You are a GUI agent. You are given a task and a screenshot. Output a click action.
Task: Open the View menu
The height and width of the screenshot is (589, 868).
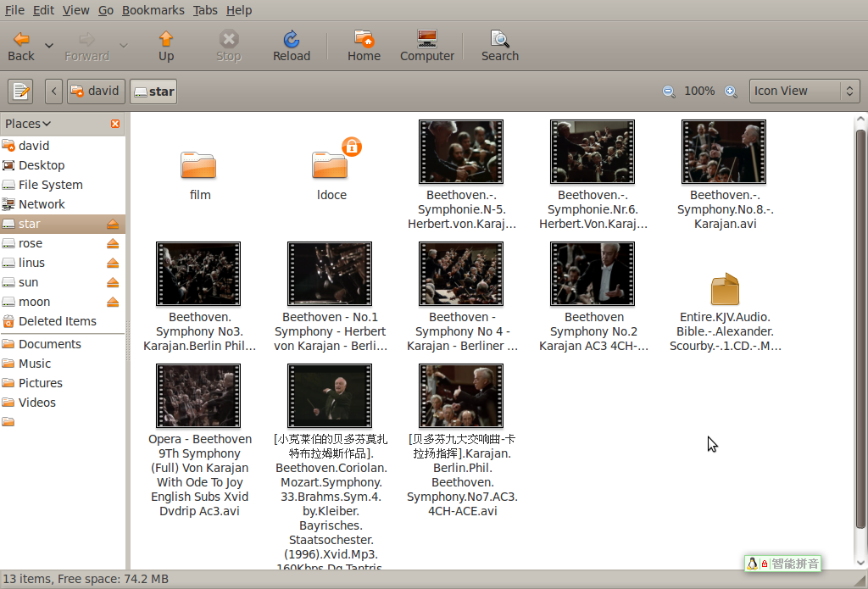(x=75, y=10)
